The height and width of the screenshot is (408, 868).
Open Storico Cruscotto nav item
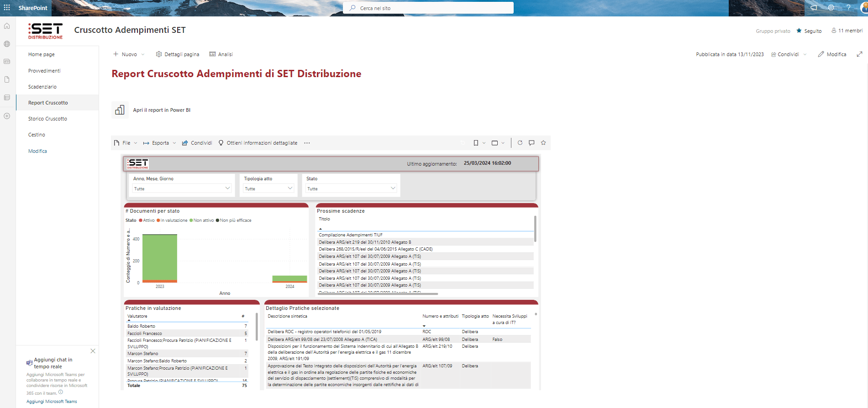pyautogui.click(x=47, y=119)
